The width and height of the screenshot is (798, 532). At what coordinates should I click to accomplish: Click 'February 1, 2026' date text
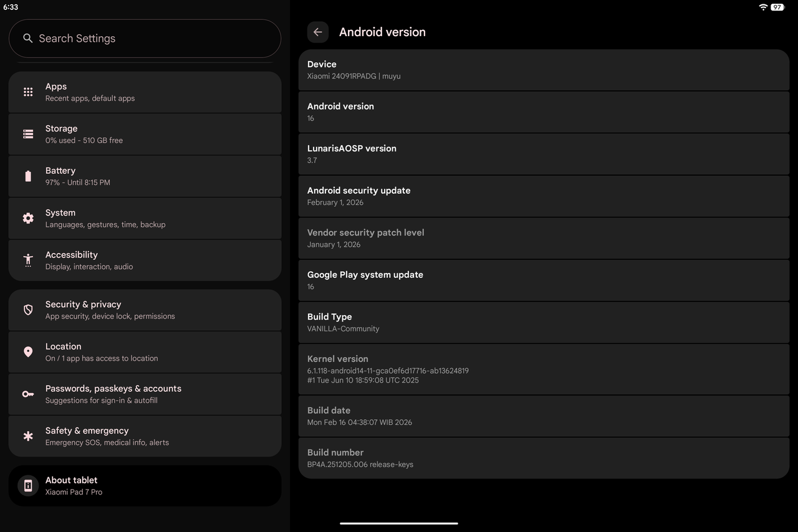pos(335,202)
